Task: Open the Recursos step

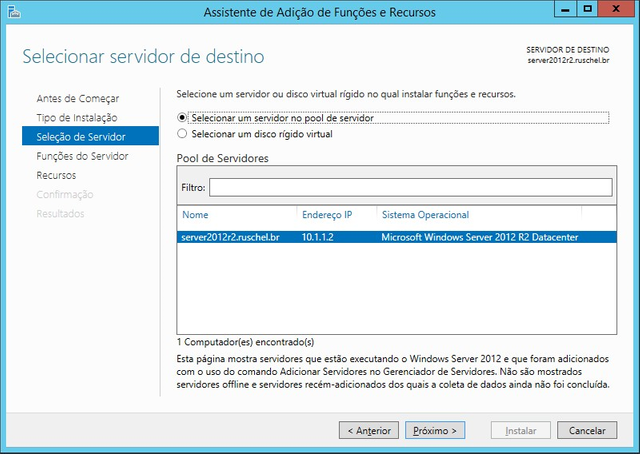Action: pos(56,175)
